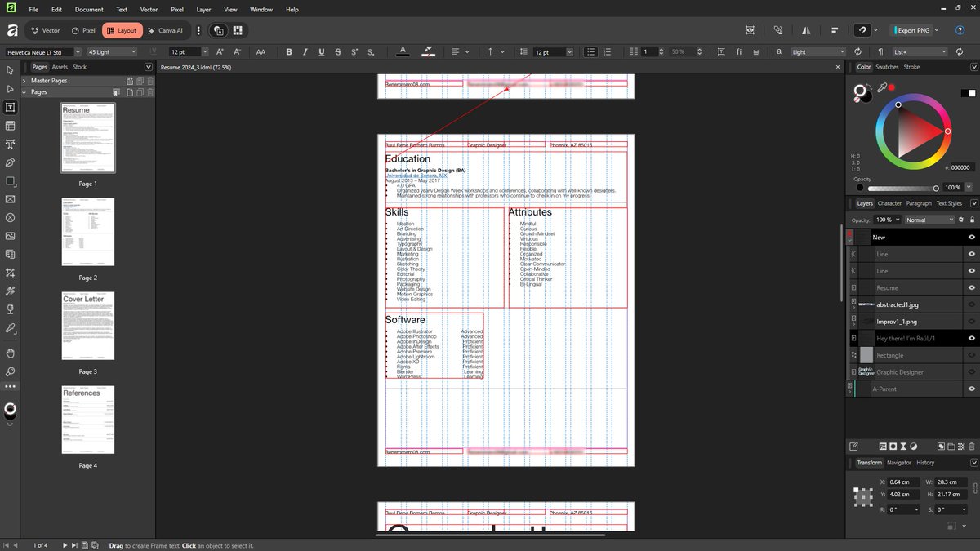Select the Rectangle shape tool
The width and height of the screenshot is (980, 551).
point(11,181)
